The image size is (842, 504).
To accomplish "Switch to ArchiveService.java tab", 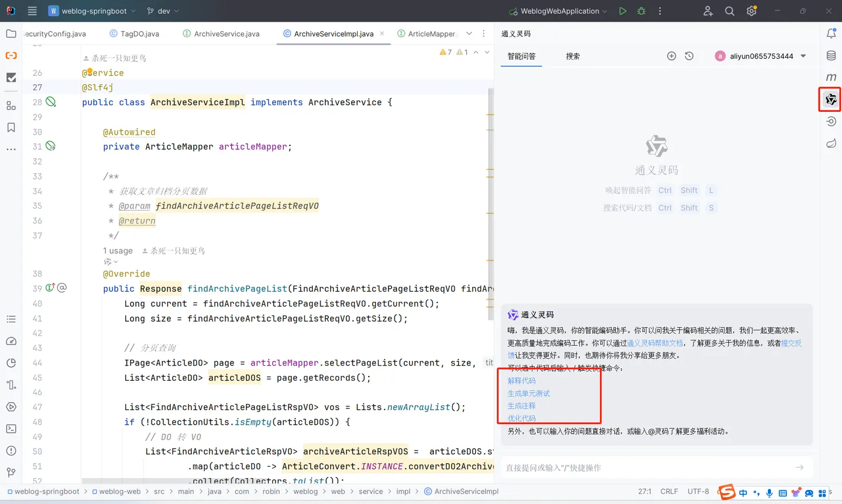I will [221, 34].
